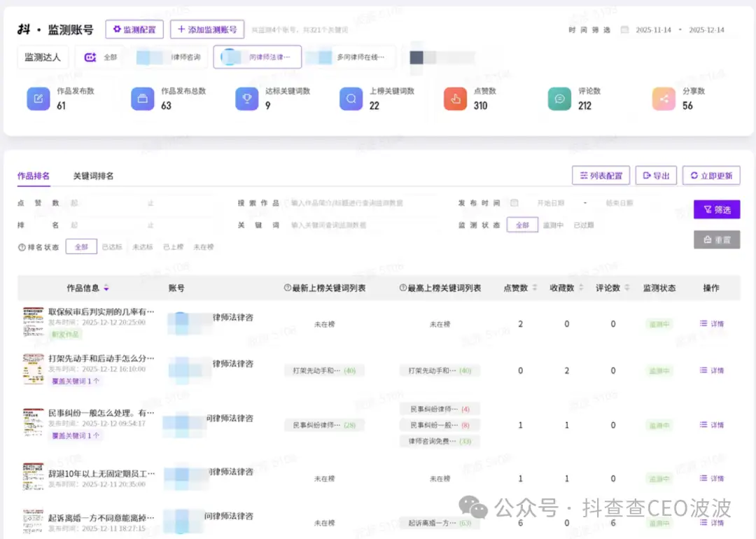Screen dimensions: 756x539
Task: Select 未达标 ranking status
Action: coord(143,247)
